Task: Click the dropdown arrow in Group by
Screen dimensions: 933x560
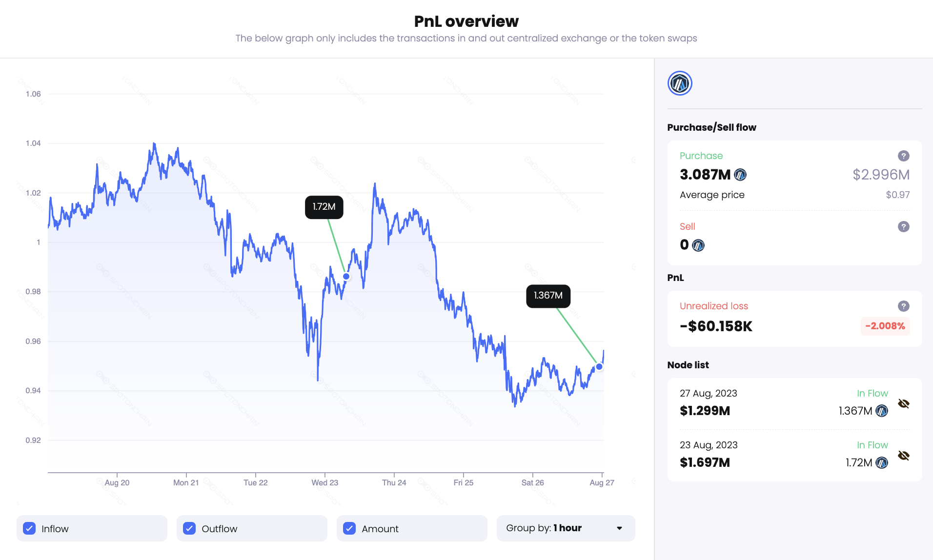Action: pos(619,528)
